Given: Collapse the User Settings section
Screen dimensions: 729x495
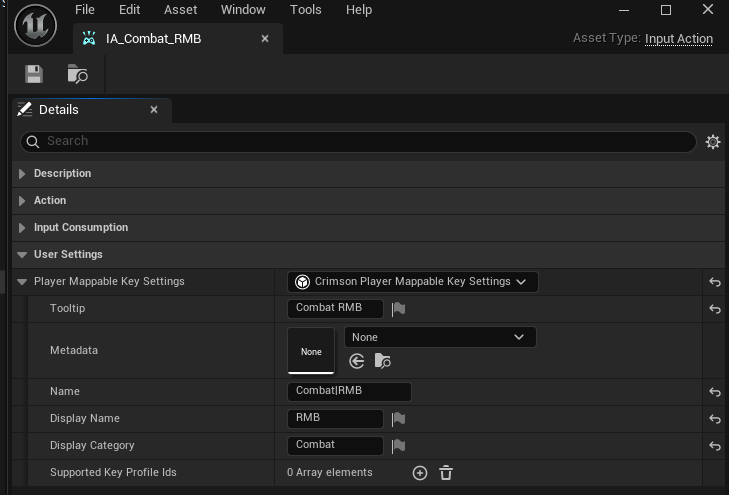Looking at the screenshot, I should (x=21, y=255).
